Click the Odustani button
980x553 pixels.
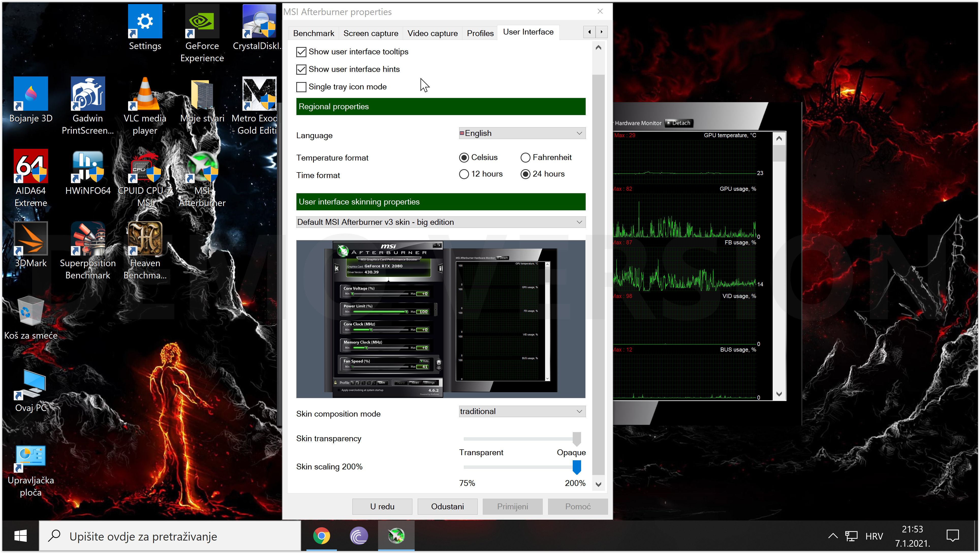coord(447,506)
